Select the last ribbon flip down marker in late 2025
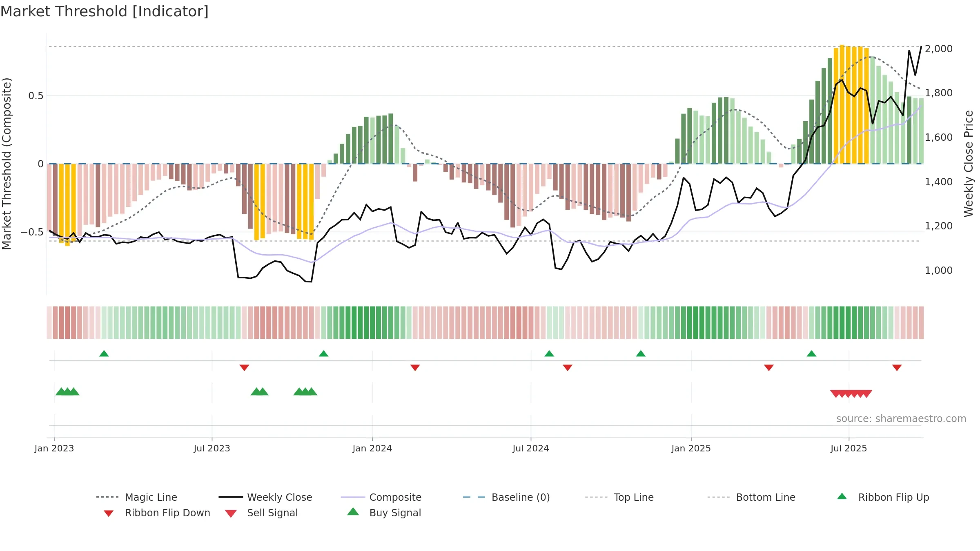Viewport: 980px width, 551px height. (x=897, y=368)
